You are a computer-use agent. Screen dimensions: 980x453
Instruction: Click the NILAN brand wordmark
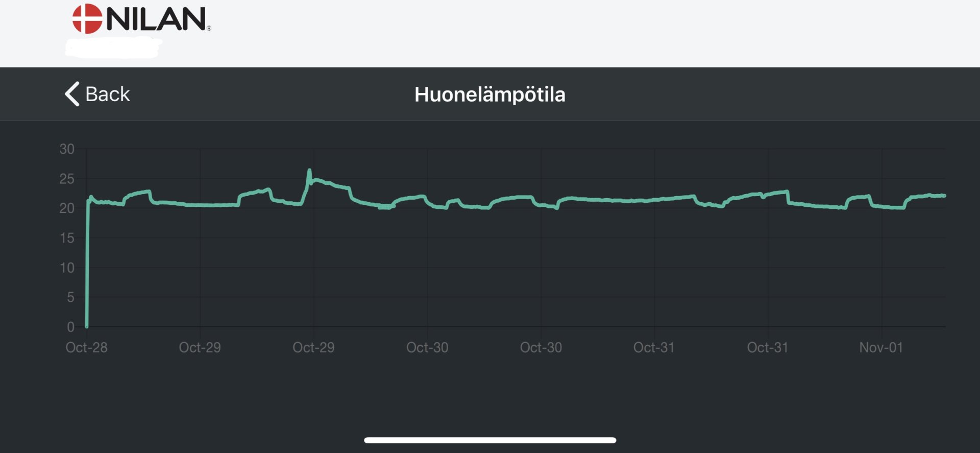156,19
